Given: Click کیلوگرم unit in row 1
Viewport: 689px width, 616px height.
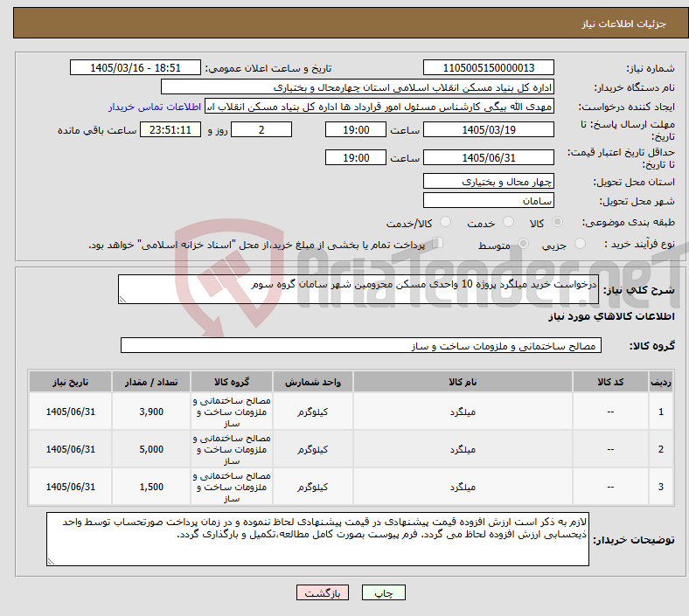Looking at the screenshot, I should coord(312,412).
